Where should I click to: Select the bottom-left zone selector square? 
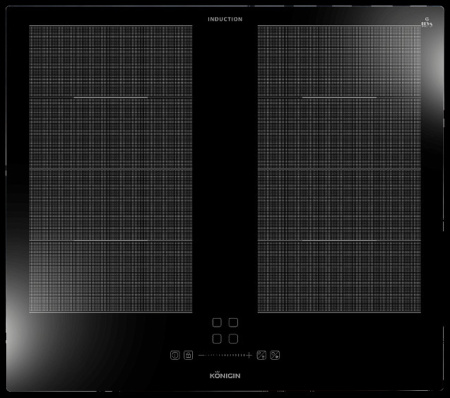(x=217, y=339)
